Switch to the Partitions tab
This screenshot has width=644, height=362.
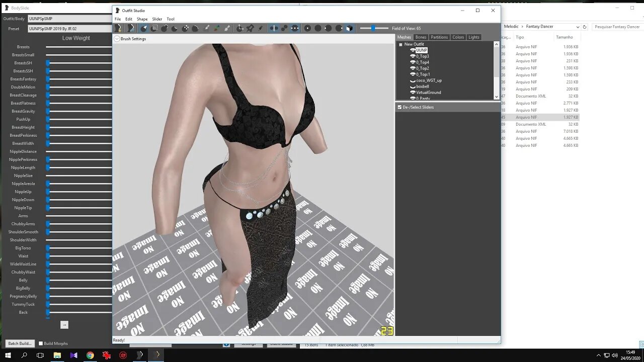click(439, 37)
